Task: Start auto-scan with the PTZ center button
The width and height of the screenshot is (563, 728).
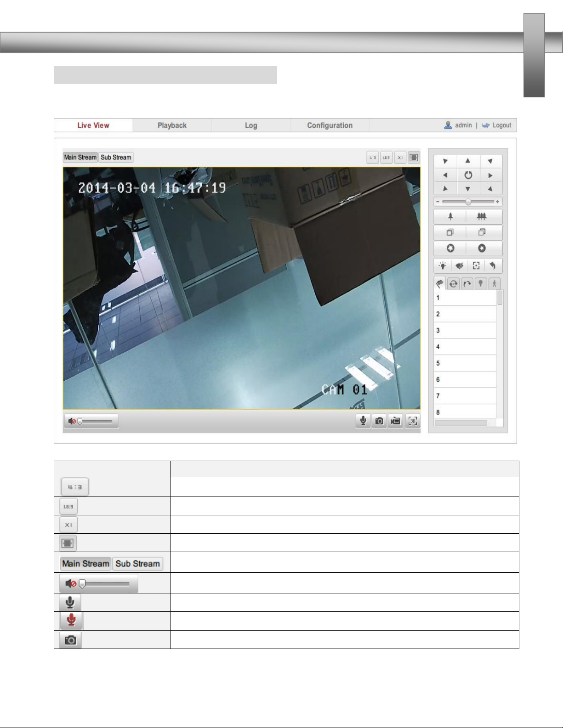Action: pos(468,175)
